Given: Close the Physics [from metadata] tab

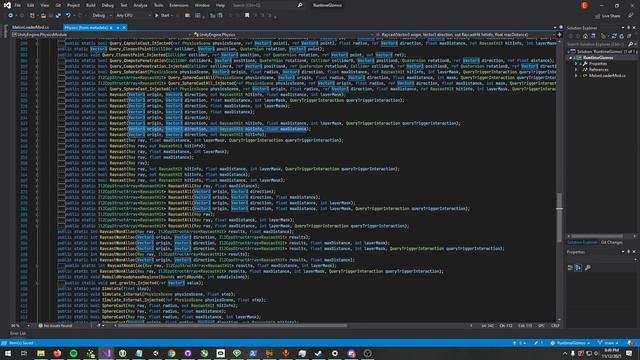Looking at the screenshot, I should click(124, 27).
